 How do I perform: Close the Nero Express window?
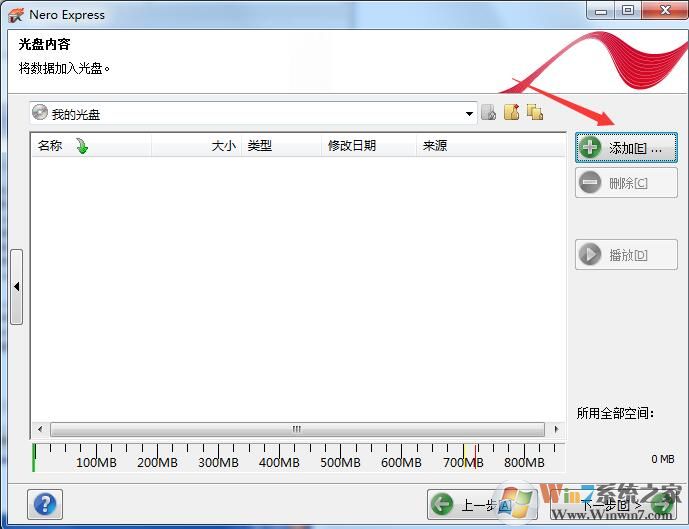pos(664,11)
